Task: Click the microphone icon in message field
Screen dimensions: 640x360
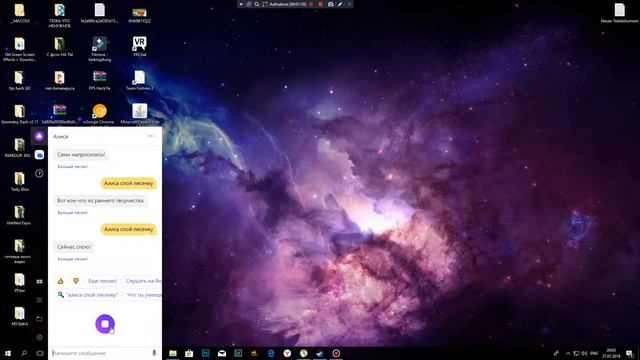Action: [154, 353]
